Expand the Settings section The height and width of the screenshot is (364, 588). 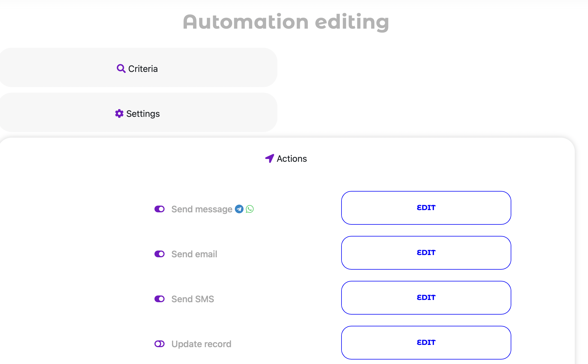pyautogui.click(x=138, y=112)
